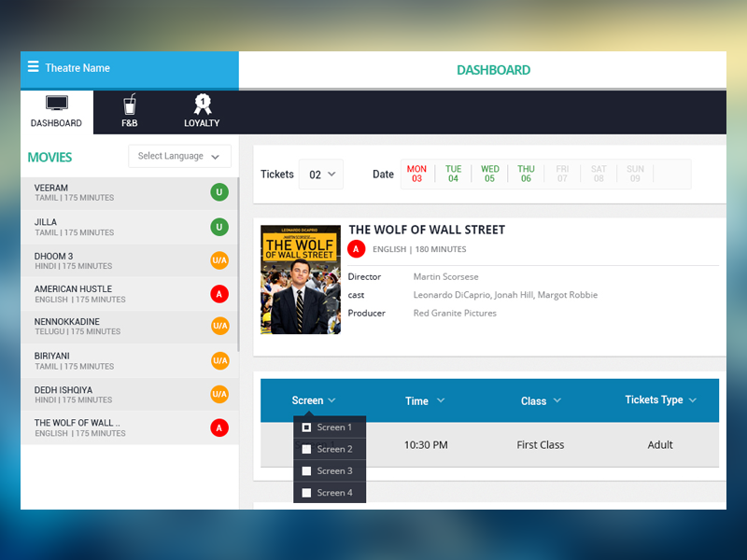Image resolution: width=747 pixels, height=560 pixels.
Task: Select date SAT 08
Action: tap(599, 174)
